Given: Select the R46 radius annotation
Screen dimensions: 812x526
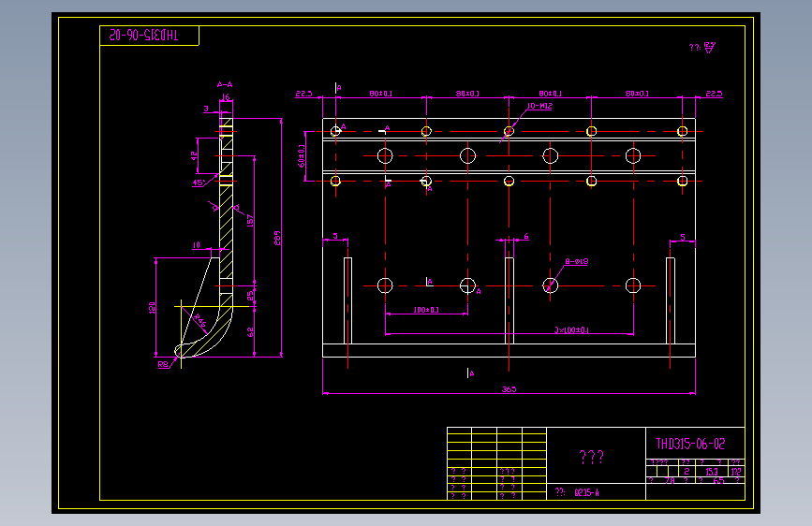Looking at the screenshot, I should point(200,320).
